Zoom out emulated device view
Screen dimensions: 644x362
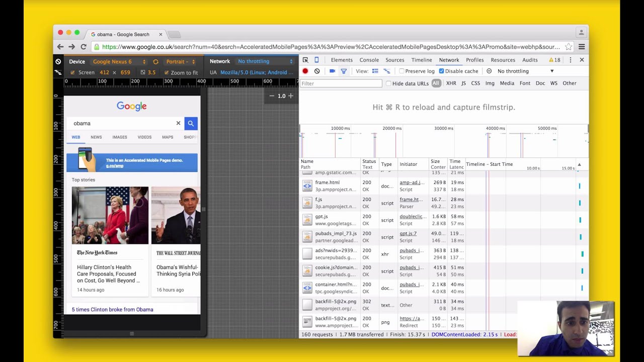272,96
